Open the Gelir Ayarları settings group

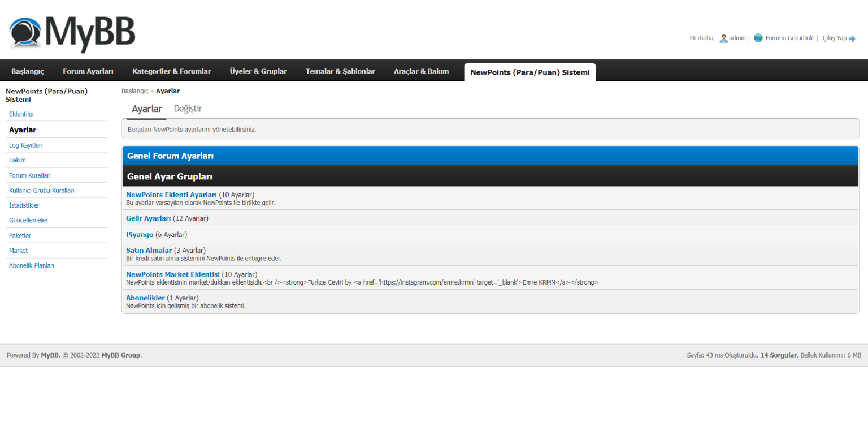(148, 218)
